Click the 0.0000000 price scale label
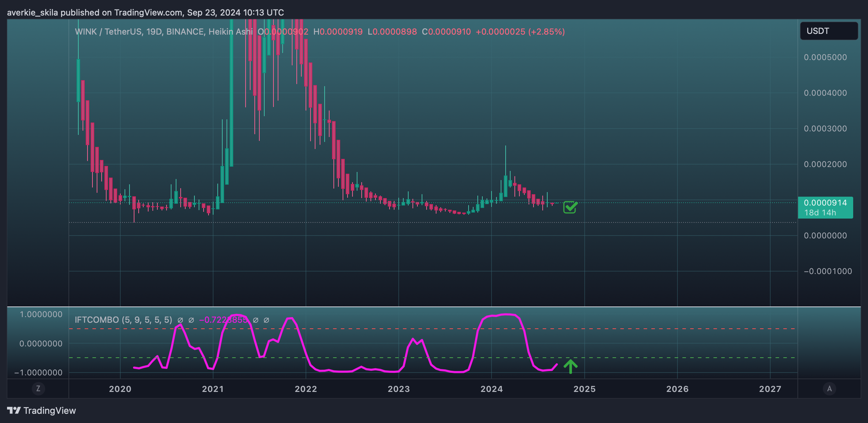The width and height of the screenshot is (868, 423). coord(825,236)
